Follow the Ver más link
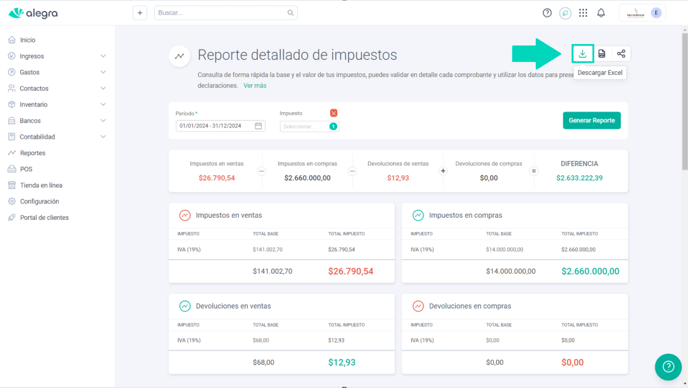 pyautogui.click(x=254, y=86)
